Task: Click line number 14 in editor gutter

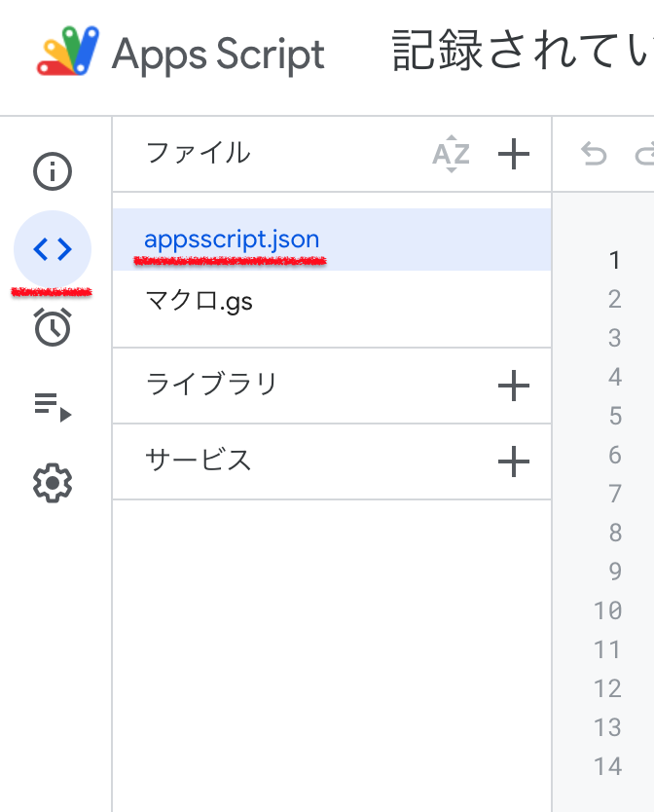Action: pos(607,766)
